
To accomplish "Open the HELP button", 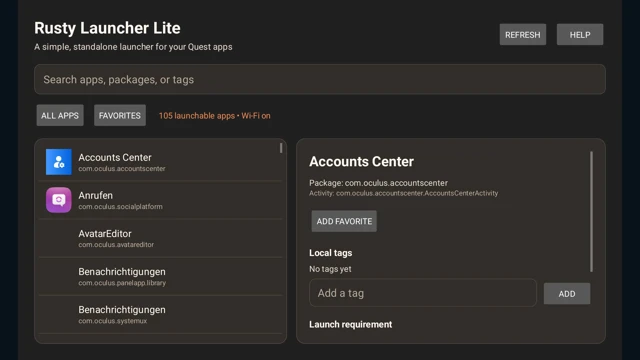I will pos(580,35).
